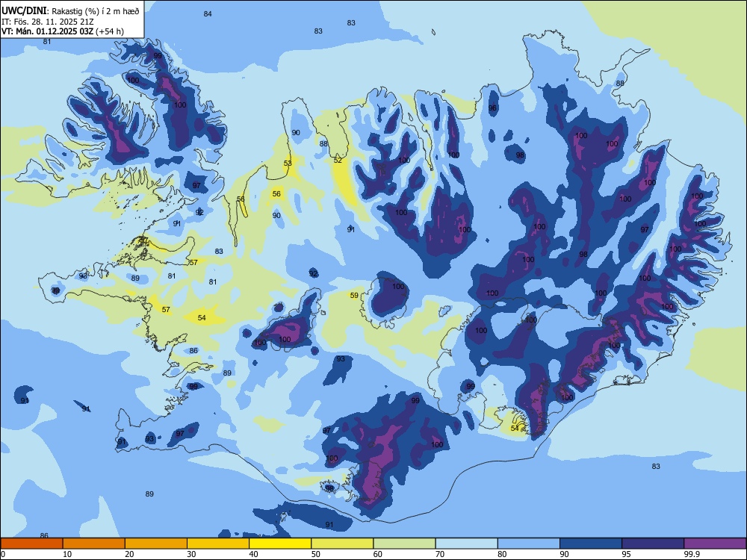
Task: Click the purple 99.9+ legend swatch
Action: click(715, 544)
